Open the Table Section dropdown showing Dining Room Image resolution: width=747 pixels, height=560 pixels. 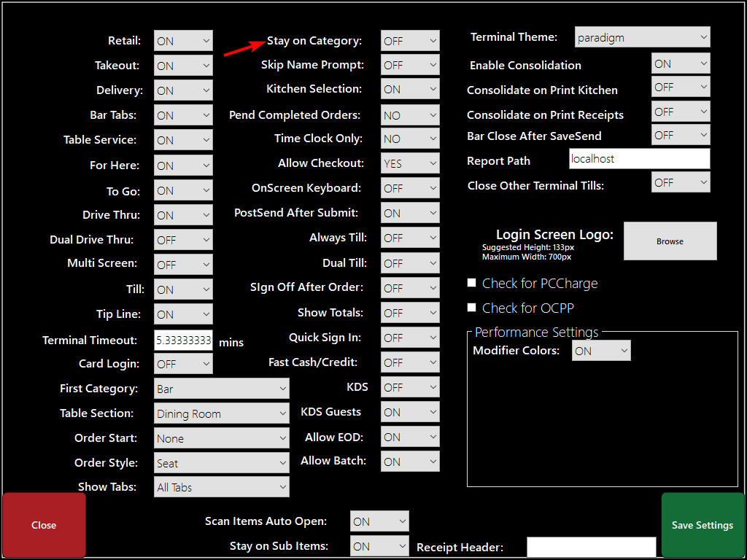pos(221,413)
